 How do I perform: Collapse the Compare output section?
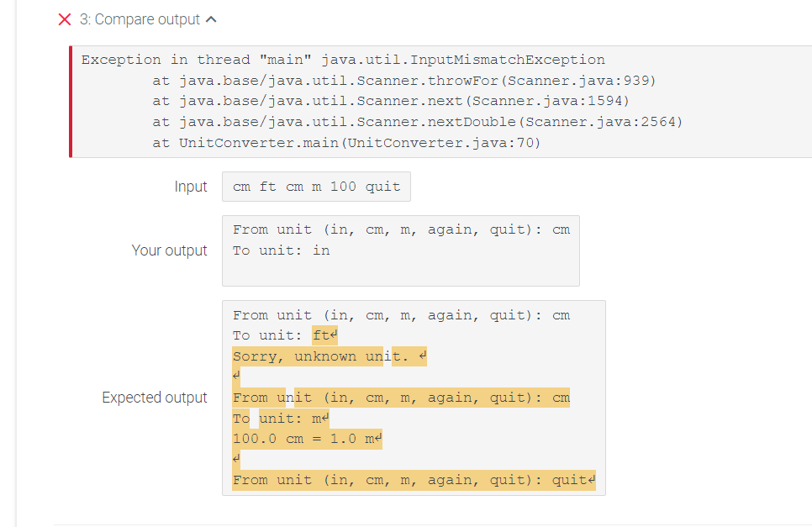pyautogui.click(x=211, y=18)
